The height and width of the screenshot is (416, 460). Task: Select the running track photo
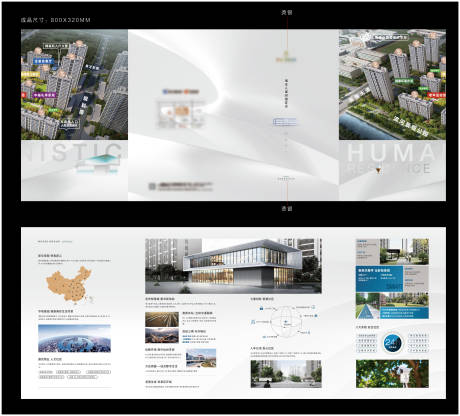[x=368, y=306]
